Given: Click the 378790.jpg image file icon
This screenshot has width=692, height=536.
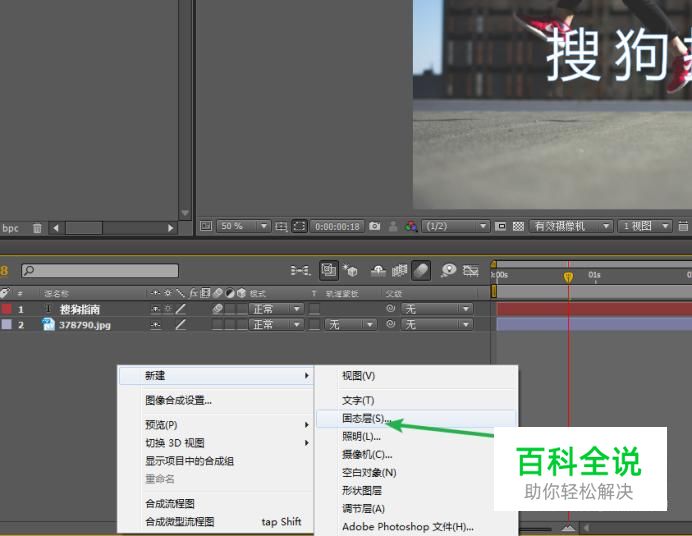Looking at the screenshot, I should (48, 325).
